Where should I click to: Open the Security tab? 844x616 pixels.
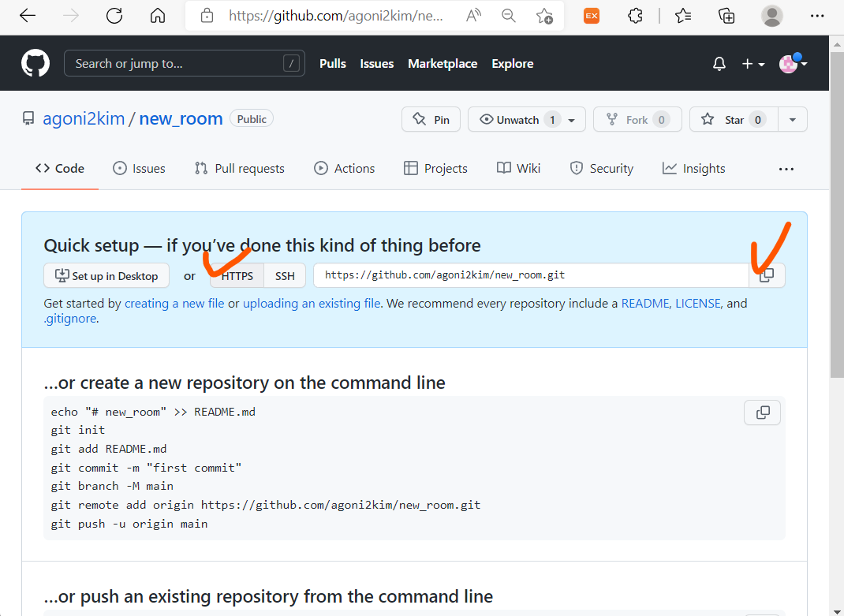602,169
